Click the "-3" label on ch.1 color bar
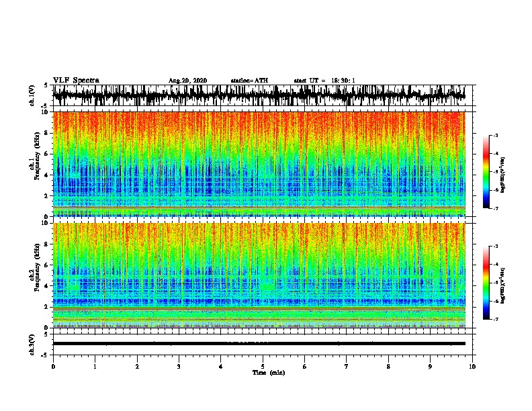 point(496,135)
